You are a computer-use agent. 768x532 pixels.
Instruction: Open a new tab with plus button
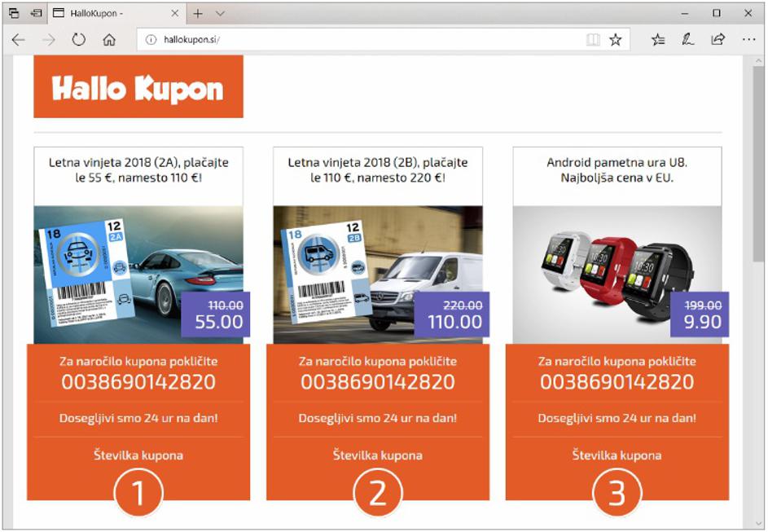198,14
